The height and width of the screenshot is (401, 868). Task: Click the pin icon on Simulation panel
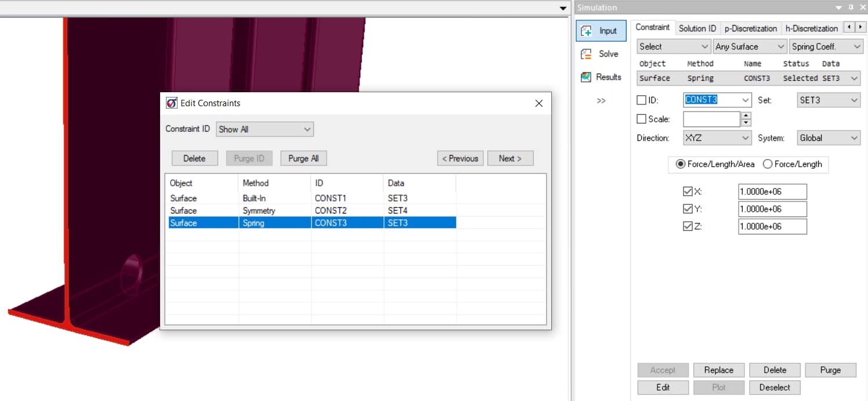pyautogui.click(x=851, y=8)
